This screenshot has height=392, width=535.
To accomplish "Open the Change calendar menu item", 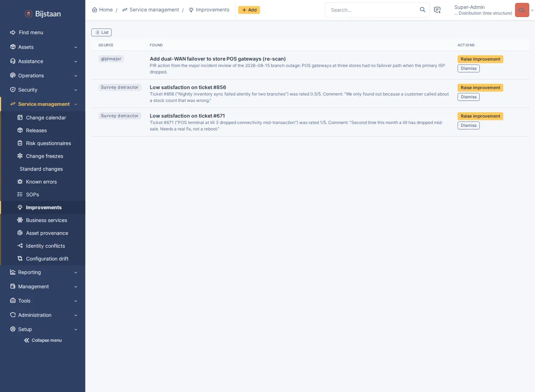I will click(x=43, y=118).
